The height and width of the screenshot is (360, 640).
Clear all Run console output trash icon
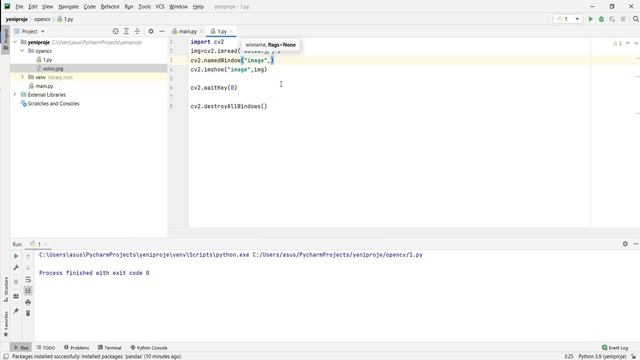pyautogui.click(x=28, y=313)
